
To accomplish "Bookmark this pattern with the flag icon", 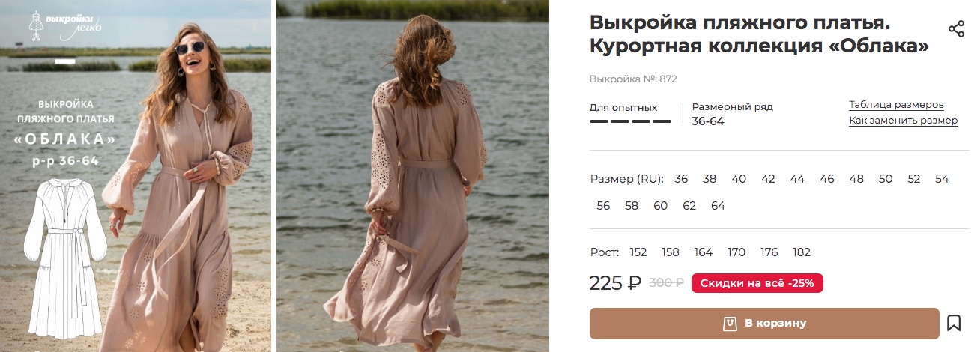I will pos(954,323).
